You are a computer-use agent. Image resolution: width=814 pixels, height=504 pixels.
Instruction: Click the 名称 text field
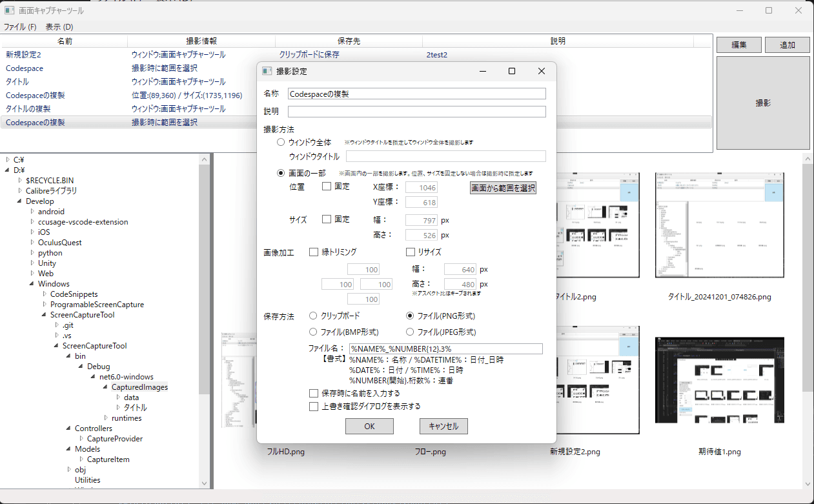(x=416, y=94)
